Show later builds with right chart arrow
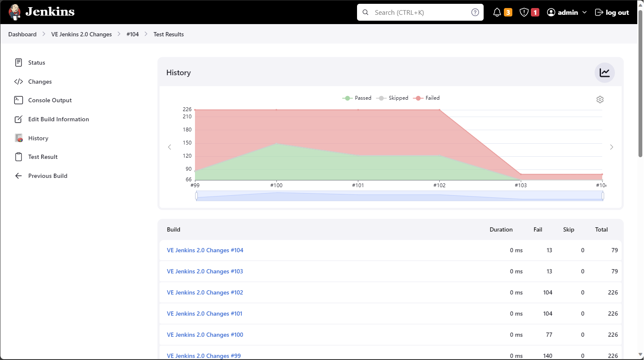This screenshot has height=360, width=644. [x=612, y=147]
